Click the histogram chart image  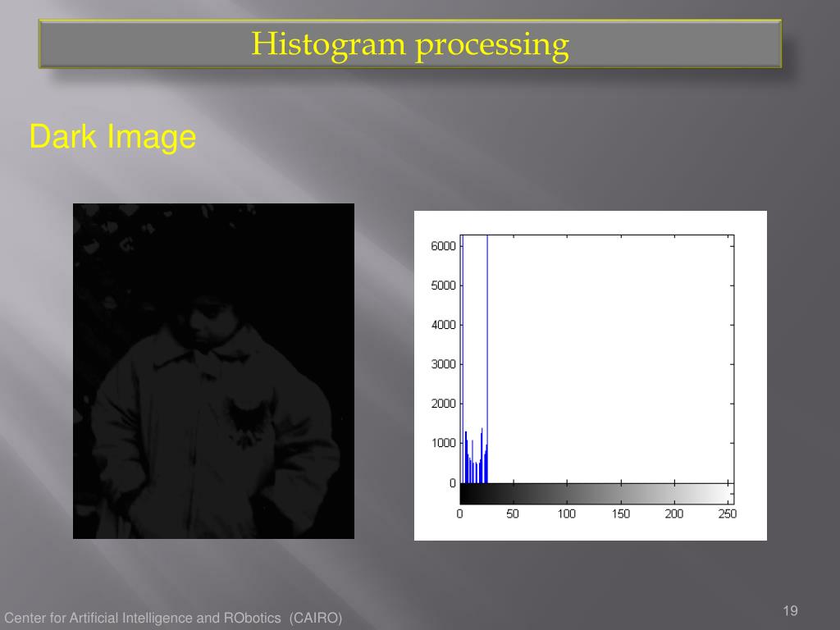[591, 376]
